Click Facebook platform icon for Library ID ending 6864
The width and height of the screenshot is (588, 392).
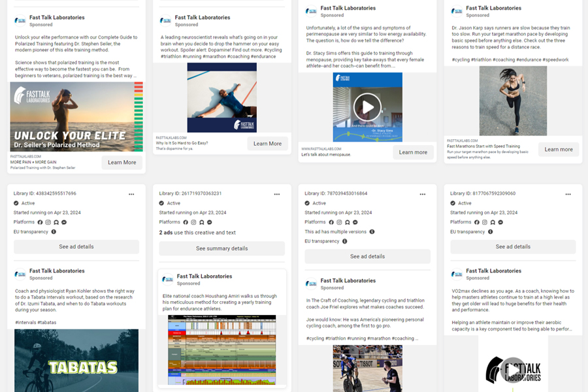[331, 222]
